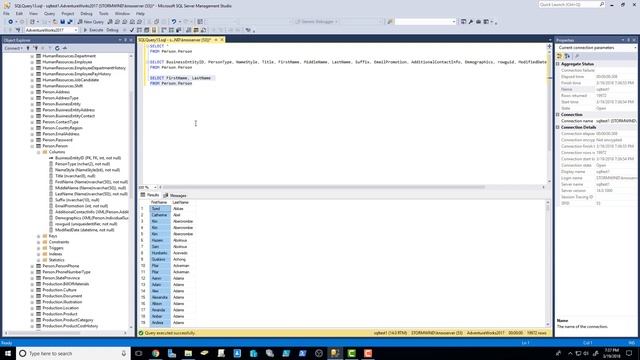Select the Person.Address table in tree
Image resolution: width=640 pixels, height=360 pixels.
coord(56,92)
